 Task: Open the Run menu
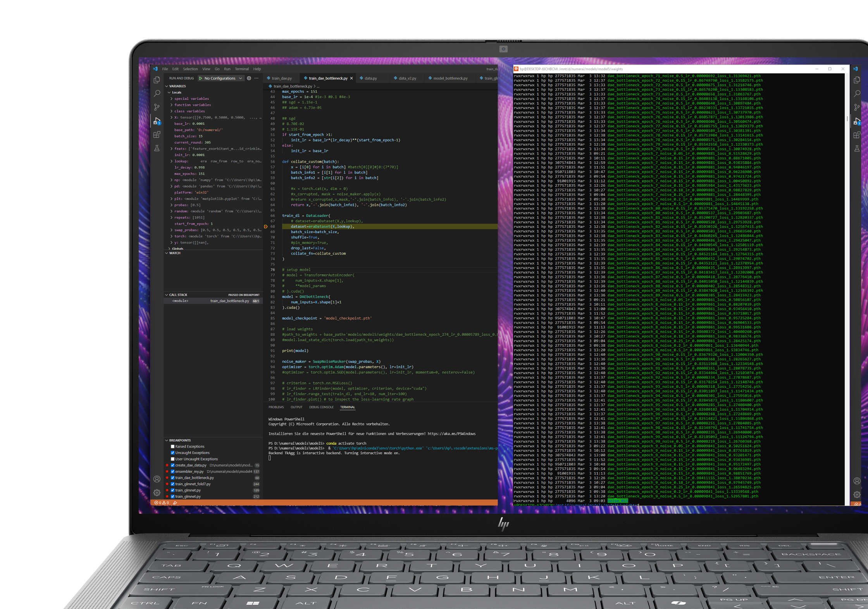[227, 69]
